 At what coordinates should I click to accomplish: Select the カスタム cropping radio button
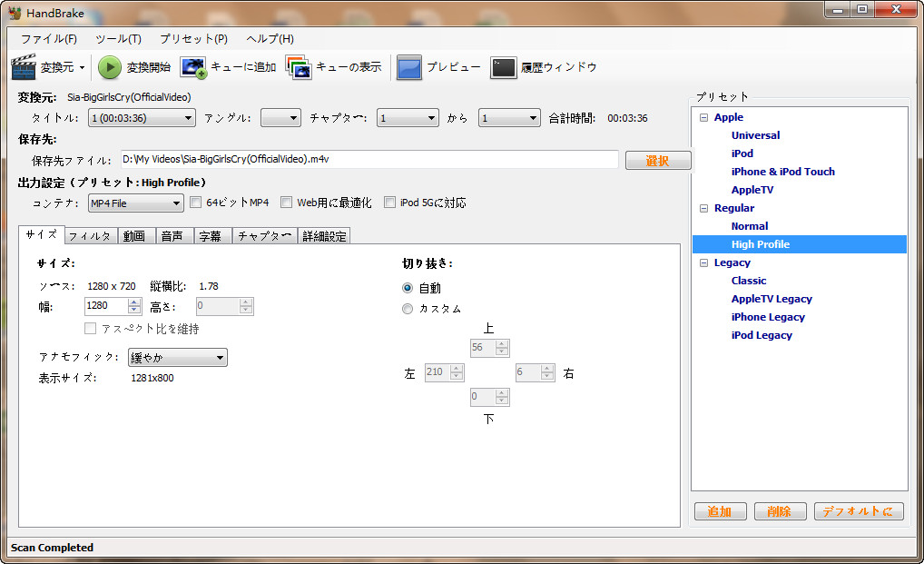point(408,308)
